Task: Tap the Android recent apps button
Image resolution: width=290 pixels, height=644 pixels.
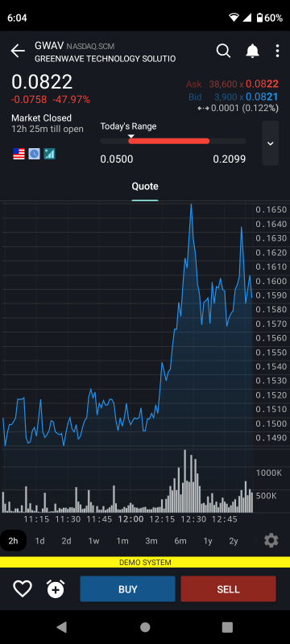Action: [x=227, y=627]
